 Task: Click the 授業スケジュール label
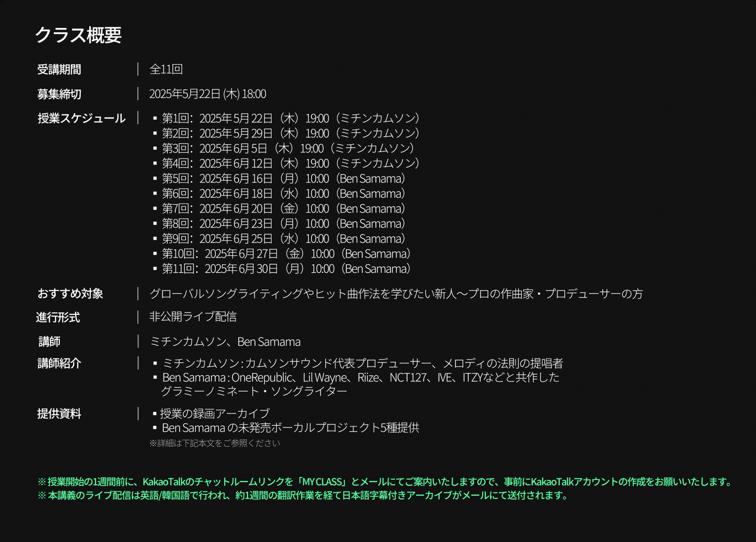click(82, 118)
